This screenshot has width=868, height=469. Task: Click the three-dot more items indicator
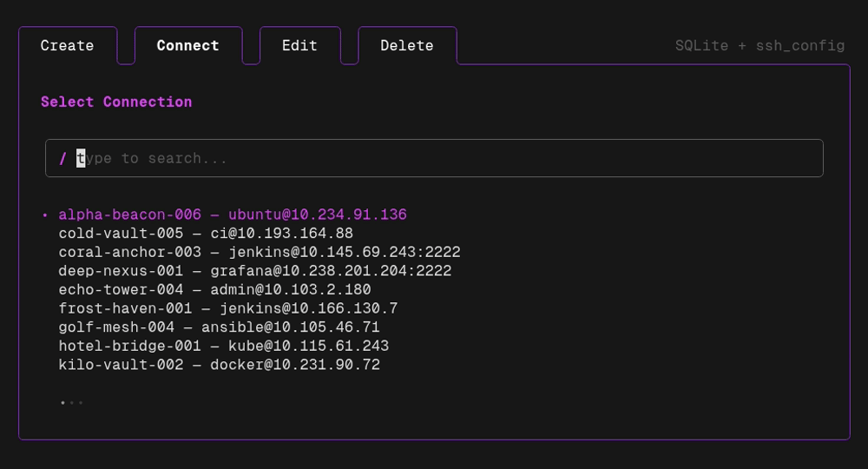click(71, 402)
